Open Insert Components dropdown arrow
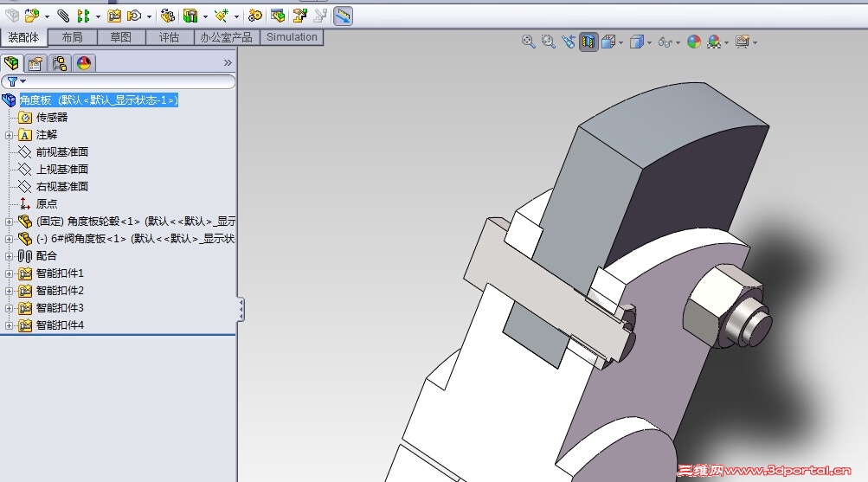Viewport: 868px width, 482px height. point(47,16)
